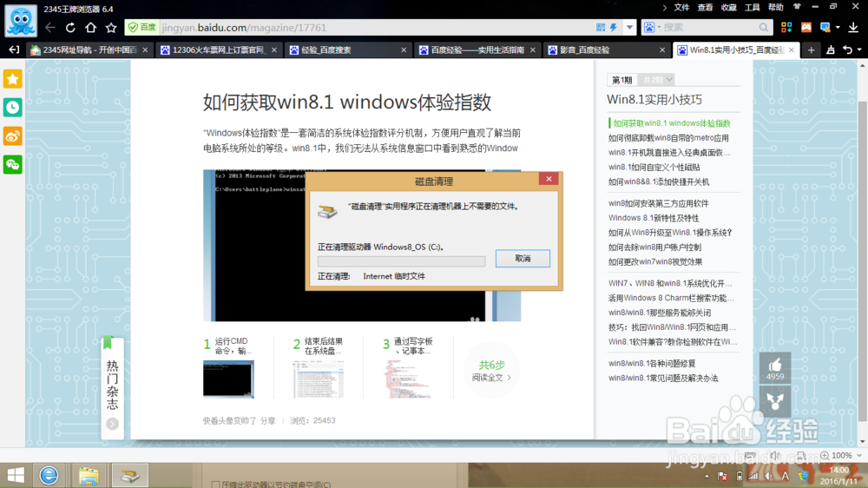The height and width of the screenshot is (488, 868).
Task: Click the lightning speed mode icon
Action: (x=614, y=27)
